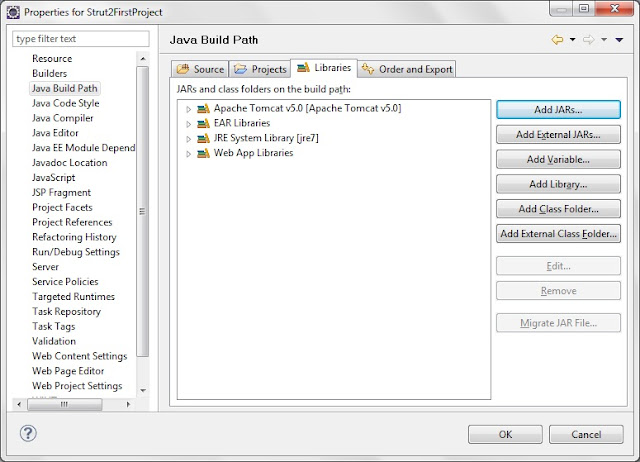
Task: Select the Libraries tab
Action: [324, 68]
